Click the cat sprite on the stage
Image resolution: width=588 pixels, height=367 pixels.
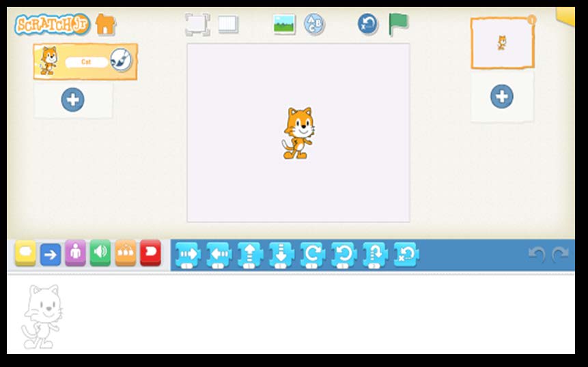click(298, 133)
